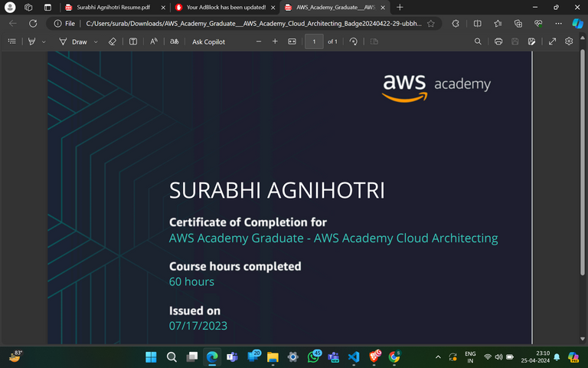Open the Workspaces icon
The image size is (588, 368).
pyautogui.click(x=28, y=7)
